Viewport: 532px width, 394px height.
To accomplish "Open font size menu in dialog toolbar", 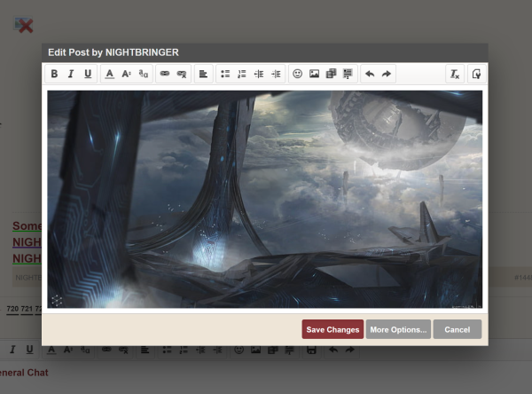I will 126,74.
